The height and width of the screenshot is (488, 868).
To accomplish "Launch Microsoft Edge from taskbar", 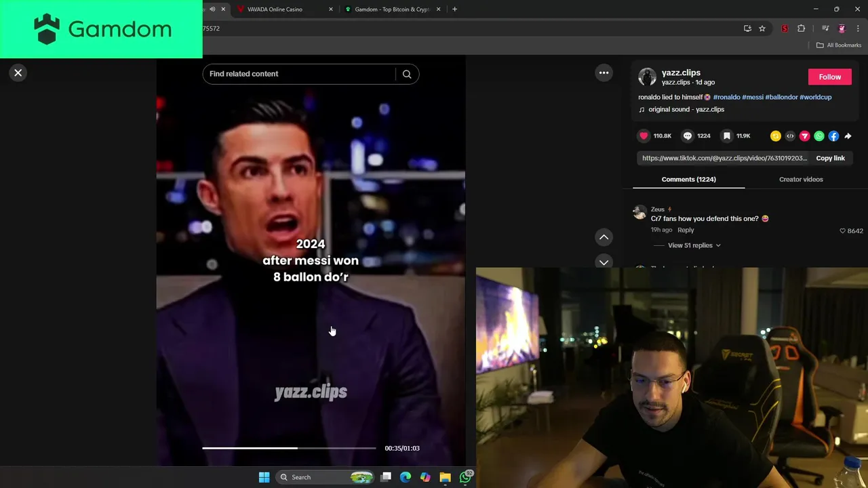I will [x=406, y=477].
